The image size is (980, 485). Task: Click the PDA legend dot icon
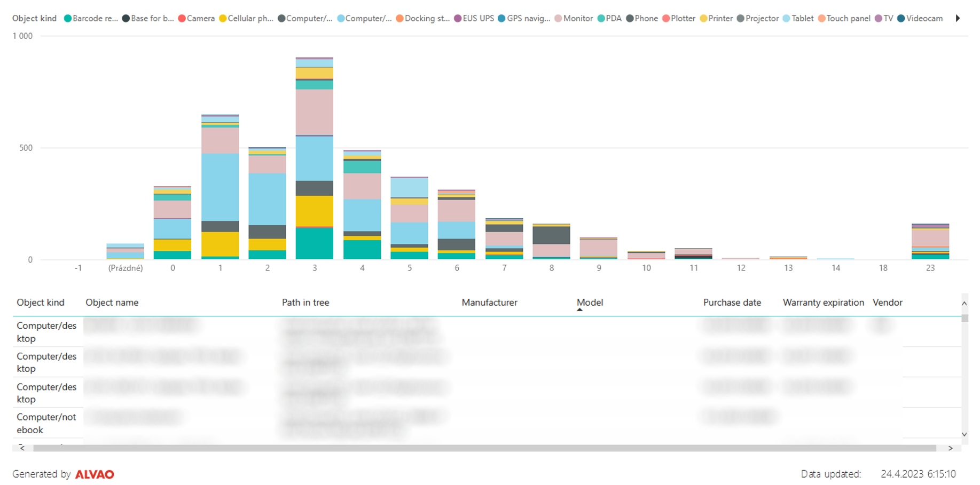pyautogui.click(x=601, y=19)
